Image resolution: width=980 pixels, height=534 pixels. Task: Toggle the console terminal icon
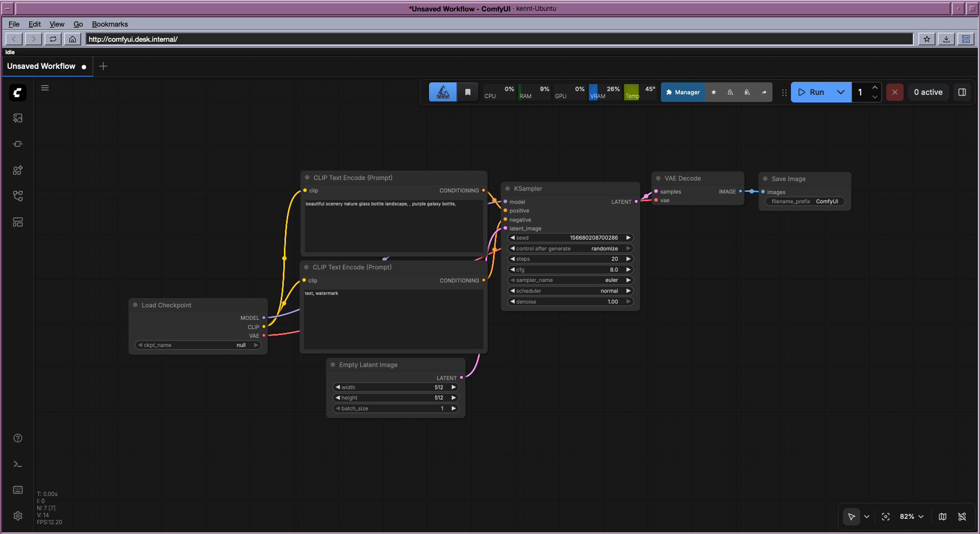coord(18,464)
